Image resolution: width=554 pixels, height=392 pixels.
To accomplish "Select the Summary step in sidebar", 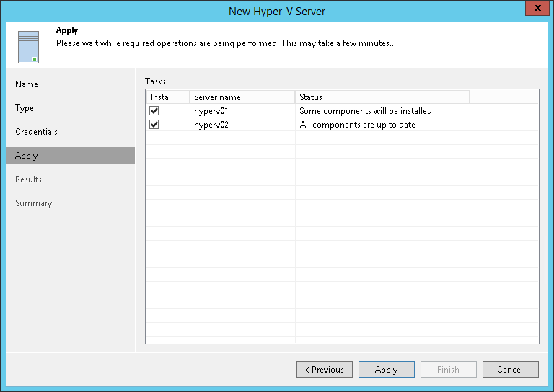I will [x=34, y=203].
